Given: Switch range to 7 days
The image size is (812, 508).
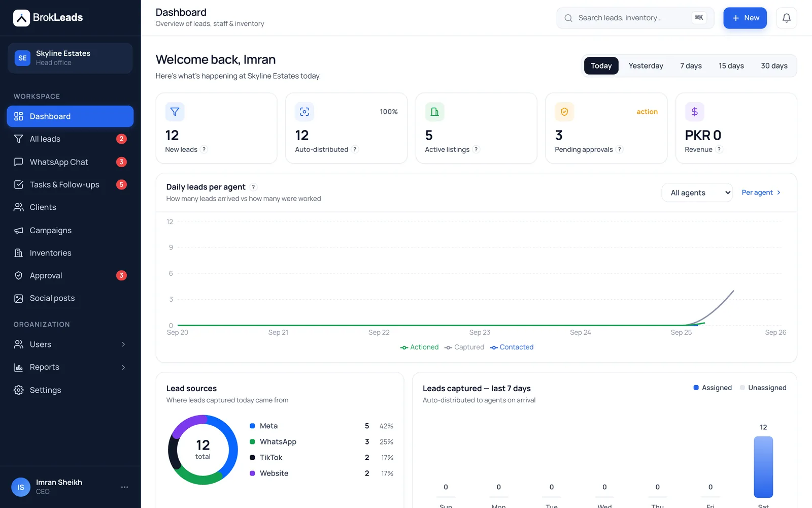Looking at the screenshot, I should click(x=691, y=66).
